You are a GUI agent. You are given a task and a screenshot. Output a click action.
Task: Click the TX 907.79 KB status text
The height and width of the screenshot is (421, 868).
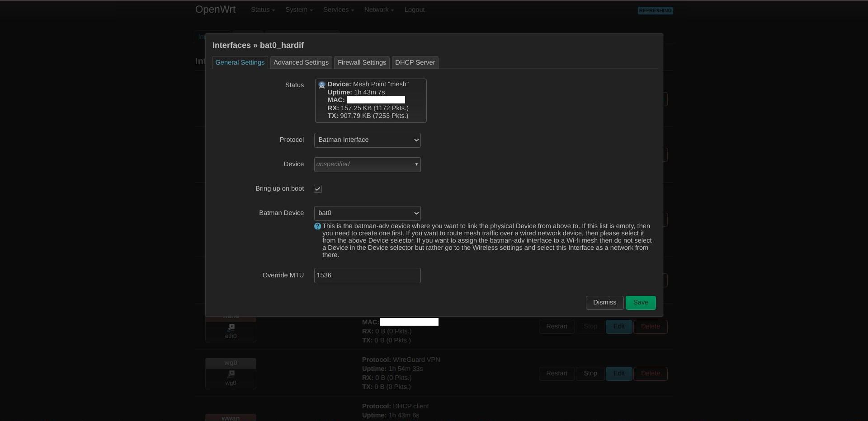pos(368,116)
